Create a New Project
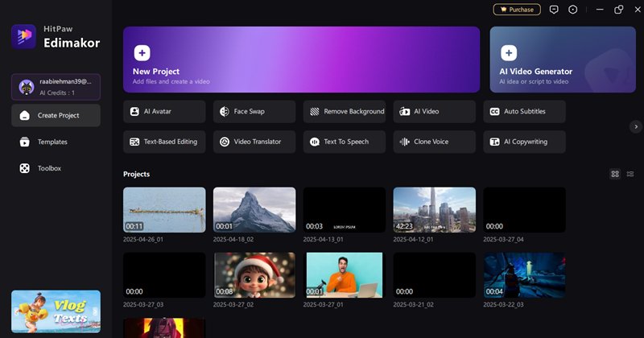This screenshot has height=338, width=644. [x=301, y=60]
